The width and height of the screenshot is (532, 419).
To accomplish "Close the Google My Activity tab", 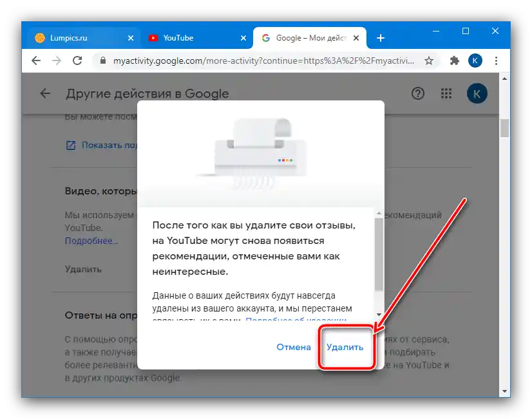I will [356, 38].
